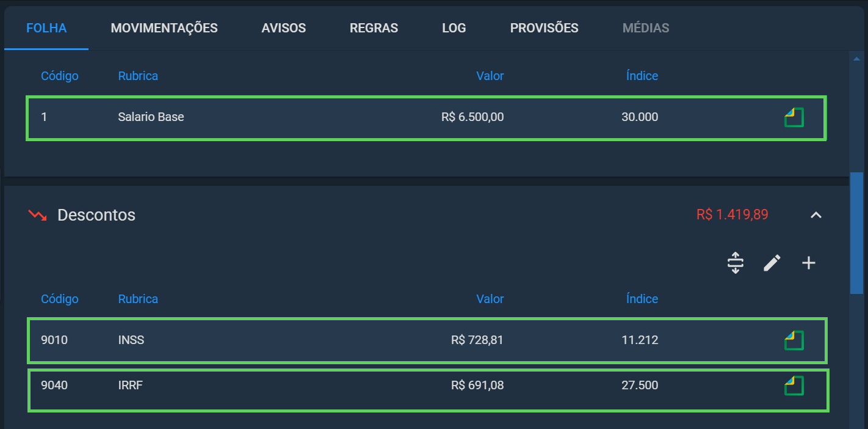Click the R$ 6.500,00 value
The width and height of the screenshot is (868, 429).
coord(472,117)
